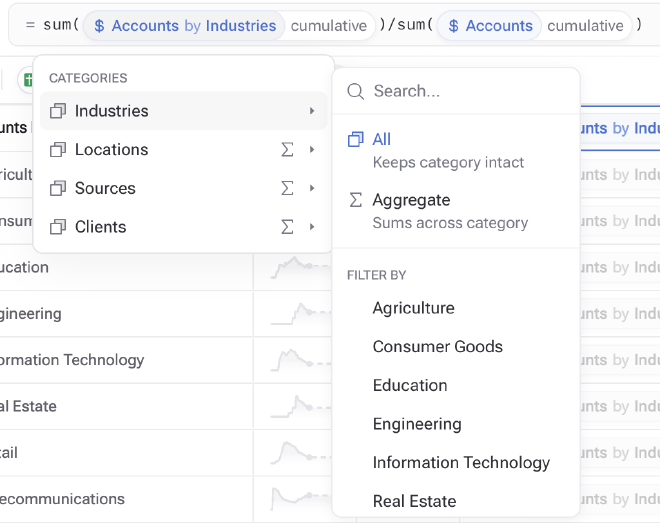Expand the arrow beside Industries
Viewport: 660px width, 523px height.
click(x=312, y=111)
